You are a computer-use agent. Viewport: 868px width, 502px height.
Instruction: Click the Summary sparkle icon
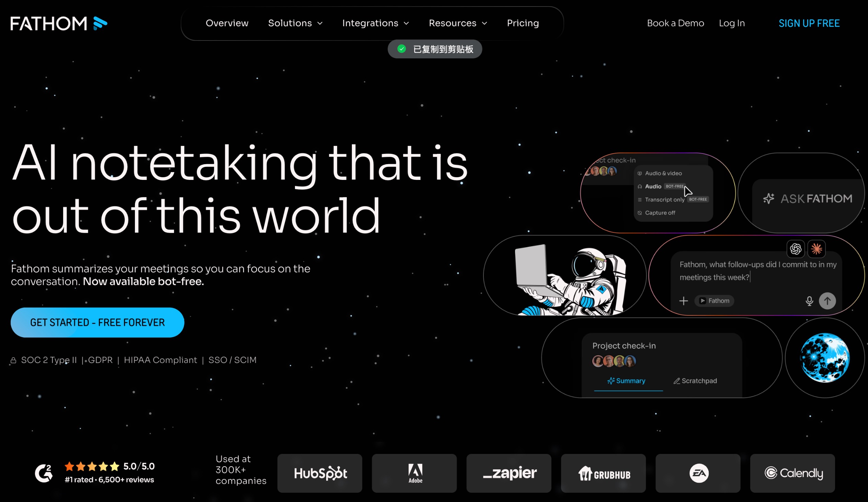pyautogui.click(x=611, y=381)
